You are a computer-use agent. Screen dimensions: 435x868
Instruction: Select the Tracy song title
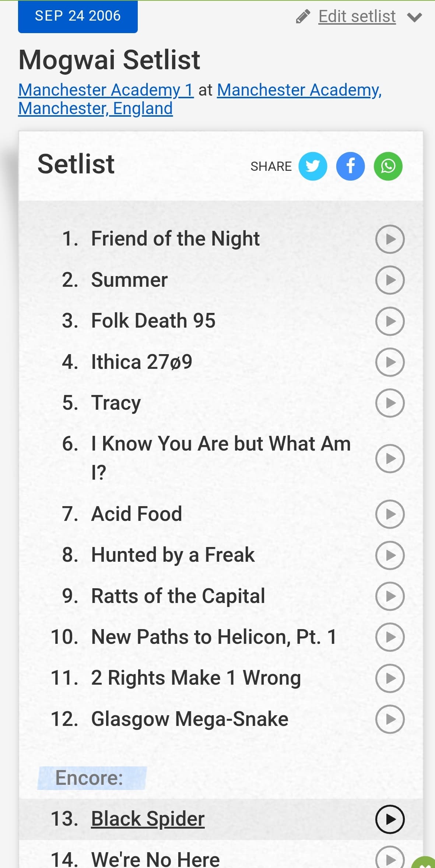coord(116,403)
